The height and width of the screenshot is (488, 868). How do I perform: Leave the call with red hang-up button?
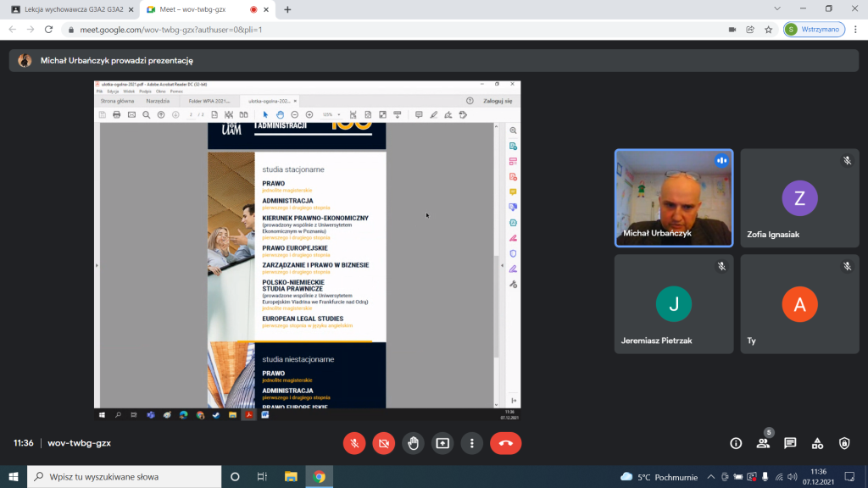pyautogui.click(x=506, y=443)
